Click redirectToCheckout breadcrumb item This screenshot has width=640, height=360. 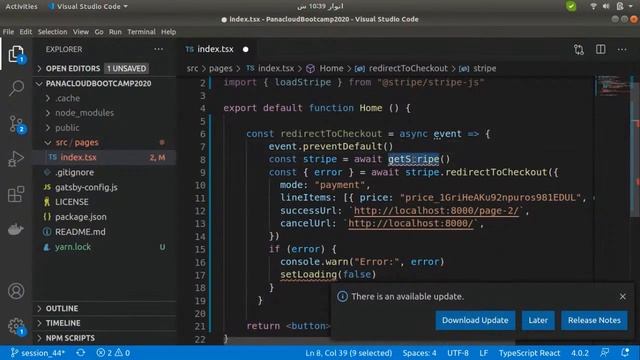point(408,69)
